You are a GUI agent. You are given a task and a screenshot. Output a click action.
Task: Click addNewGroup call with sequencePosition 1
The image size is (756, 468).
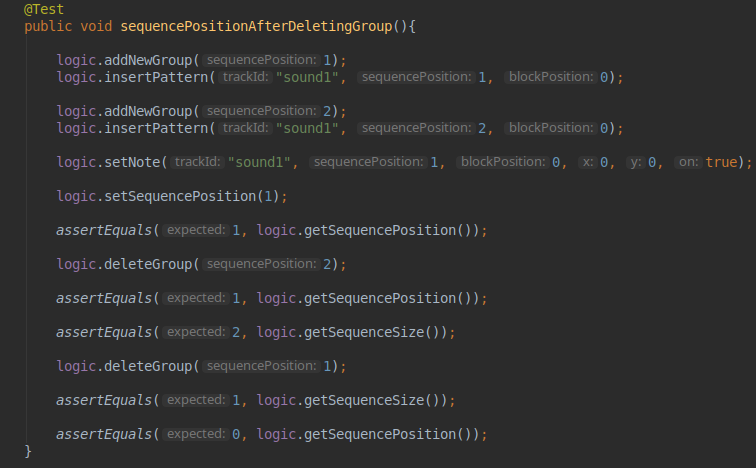tap(148, 60)
